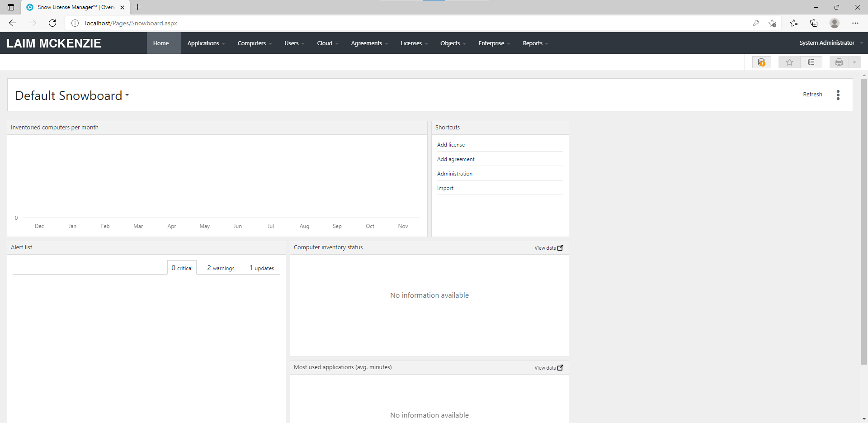Reload the page with browser refresh icon
The height and width of the screenshot is (423, 868).
(x=52, y=23)
